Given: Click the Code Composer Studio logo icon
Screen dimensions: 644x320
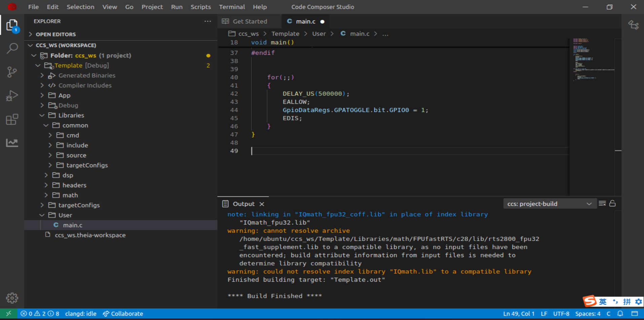Looking at the screenshot, I should point(12,7).
